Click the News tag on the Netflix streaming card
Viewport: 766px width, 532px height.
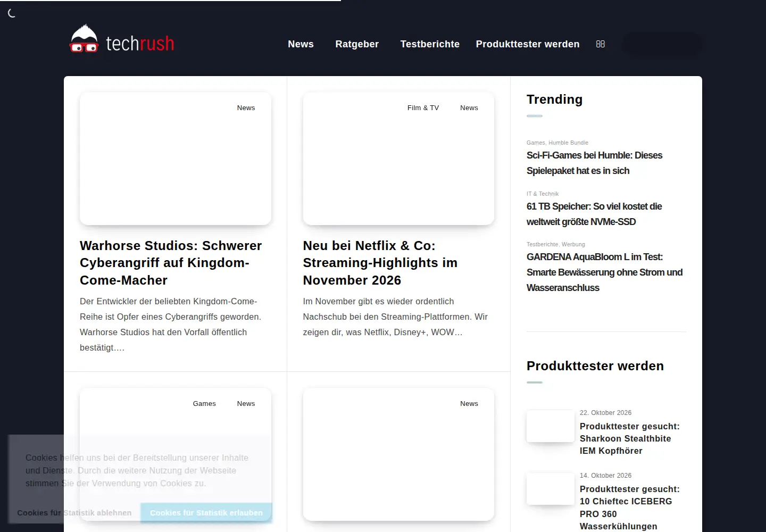[469, 108]
